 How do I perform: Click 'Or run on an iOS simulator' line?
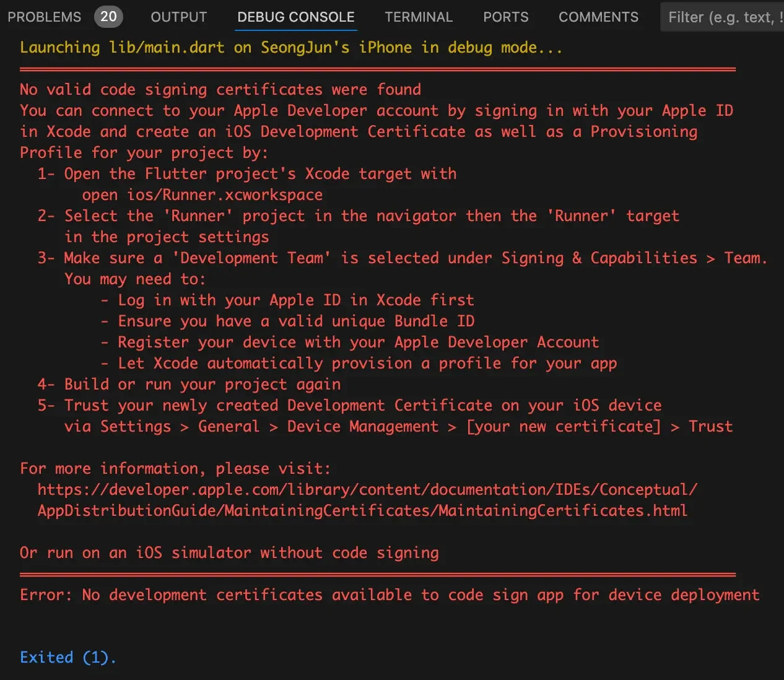tap(229, 553)
